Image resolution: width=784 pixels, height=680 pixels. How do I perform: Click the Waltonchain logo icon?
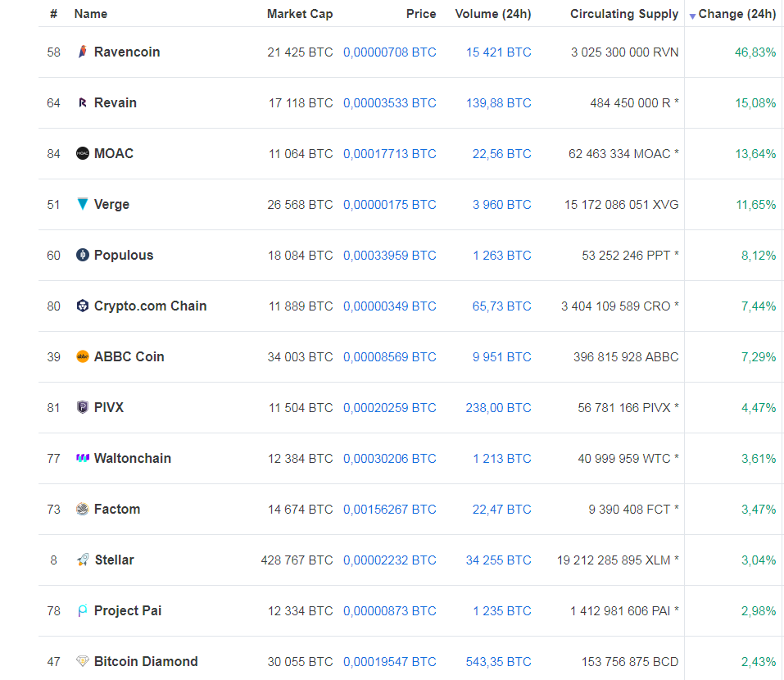(x=83, y=458)
